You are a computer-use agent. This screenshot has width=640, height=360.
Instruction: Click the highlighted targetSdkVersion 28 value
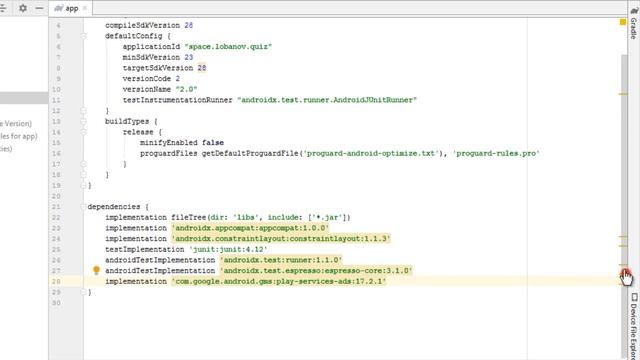[202, 68]
